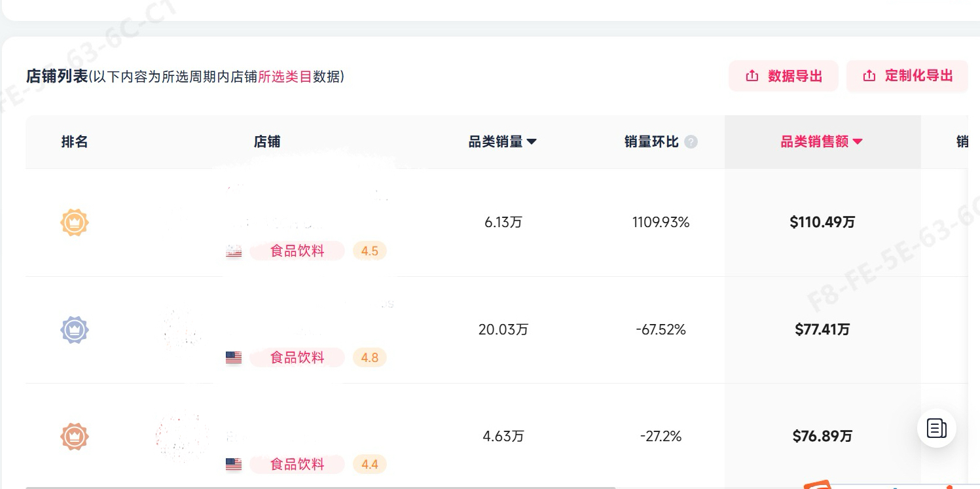Click the bronze crown third-place badge

(x=74, y=436)
